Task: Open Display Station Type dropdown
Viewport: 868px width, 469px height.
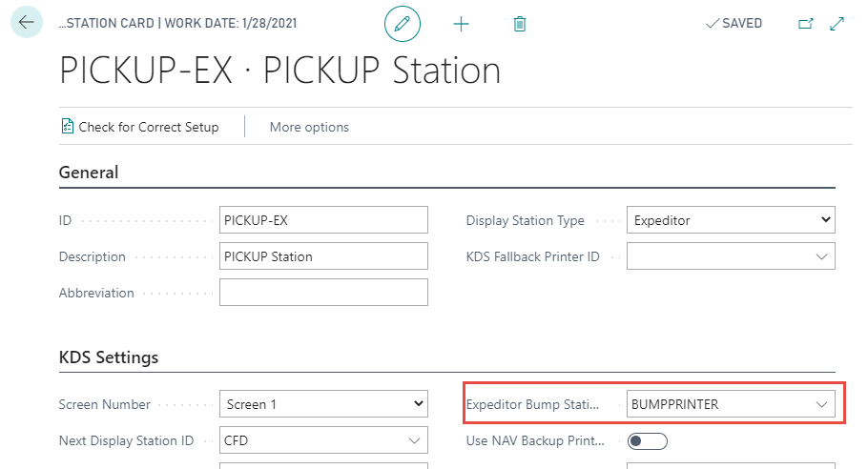Action: [825, 220]
